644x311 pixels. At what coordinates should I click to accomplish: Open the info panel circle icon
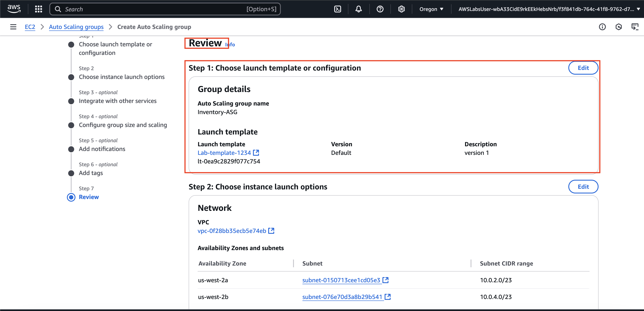[602, 27]
